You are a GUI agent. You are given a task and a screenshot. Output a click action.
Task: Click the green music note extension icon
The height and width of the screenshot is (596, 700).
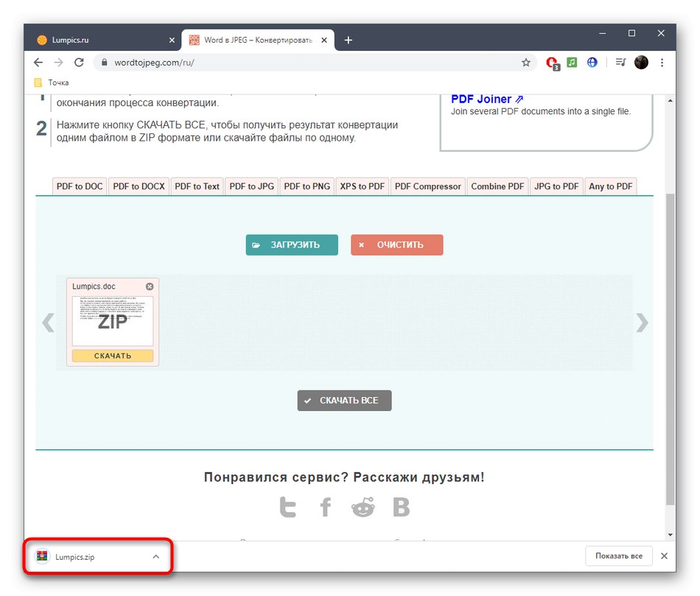[x=572, y=63]
